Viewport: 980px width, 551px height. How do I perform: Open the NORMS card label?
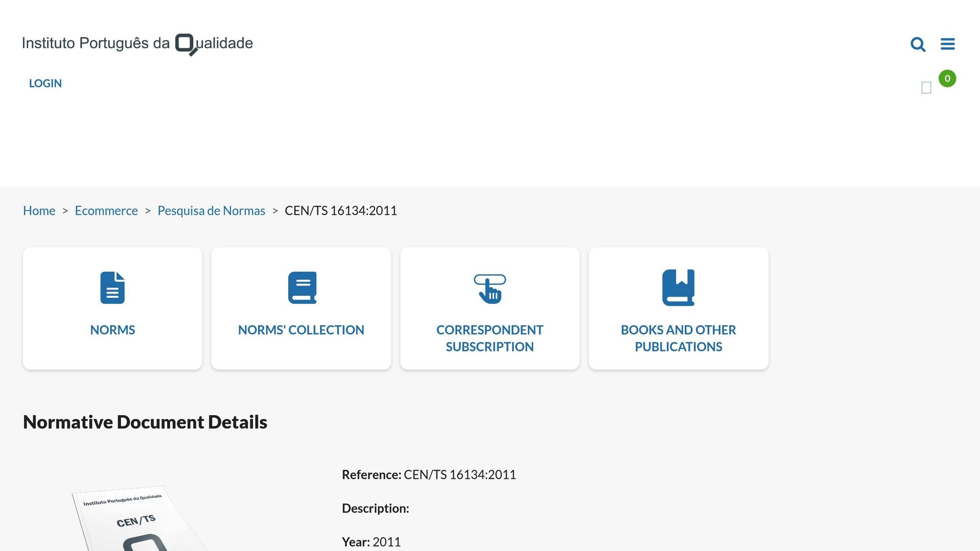click(x=112, y=330)
